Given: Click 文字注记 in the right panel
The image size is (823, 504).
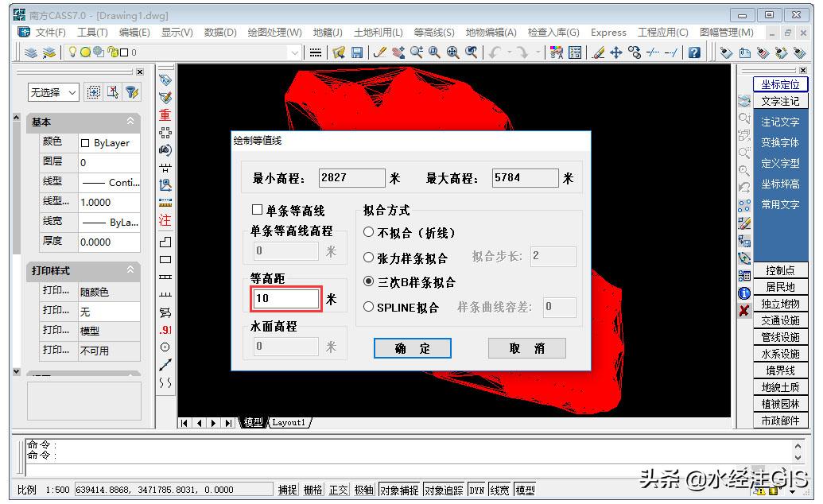Looking at the screenshot, I should point(780,100).
